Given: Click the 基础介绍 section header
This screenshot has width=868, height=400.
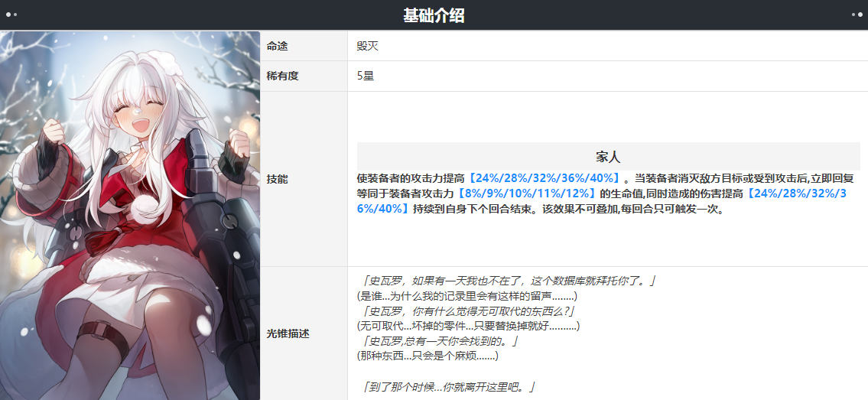Looking at the screenshot, I should click(434, 15).
